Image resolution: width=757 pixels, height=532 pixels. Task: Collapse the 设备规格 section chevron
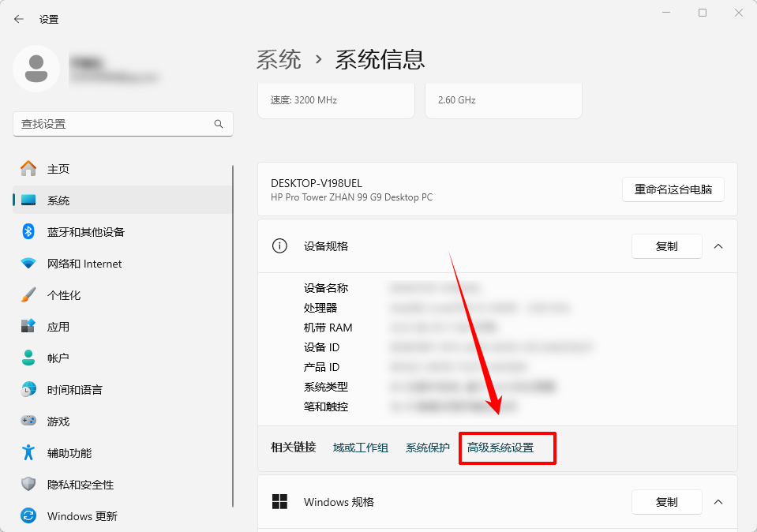click(718, 246)
